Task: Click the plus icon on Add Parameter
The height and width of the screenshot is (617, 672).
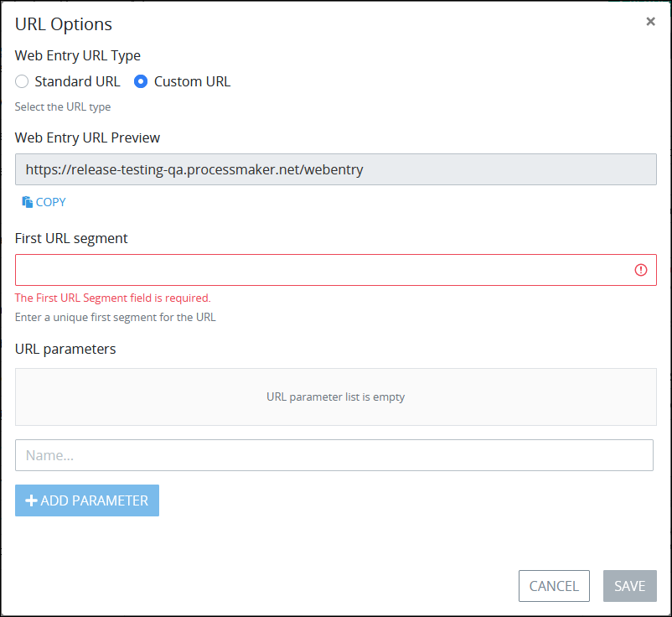Action: 31,500
